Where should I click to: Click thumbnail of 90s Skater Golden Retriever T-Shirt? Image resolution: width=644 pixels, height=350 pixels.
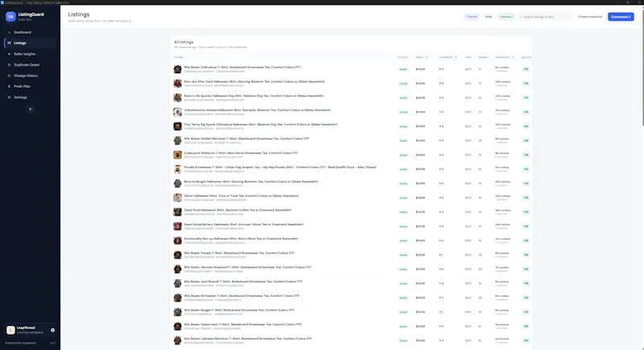[177, 140]
